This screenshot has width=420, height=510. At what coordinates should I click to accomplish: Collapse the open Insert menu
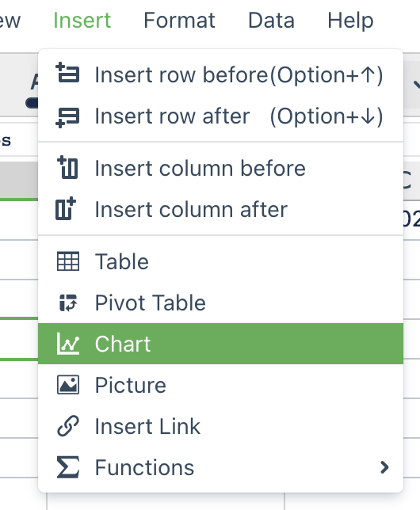click(x=82, y=20)
